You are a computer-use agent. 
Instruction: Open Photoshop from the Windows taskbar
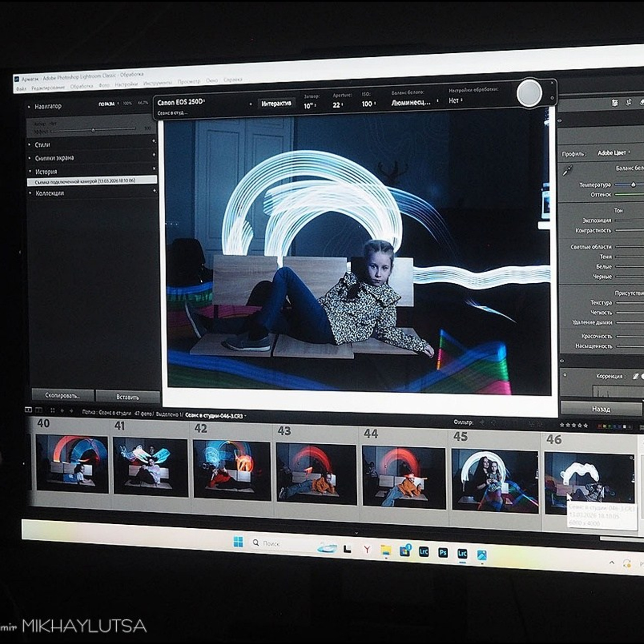point(443,552)
